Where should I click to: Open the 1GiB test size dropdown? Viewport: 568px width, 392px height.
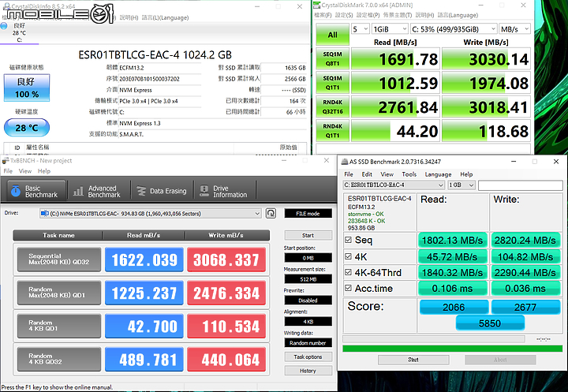point(390,29)
